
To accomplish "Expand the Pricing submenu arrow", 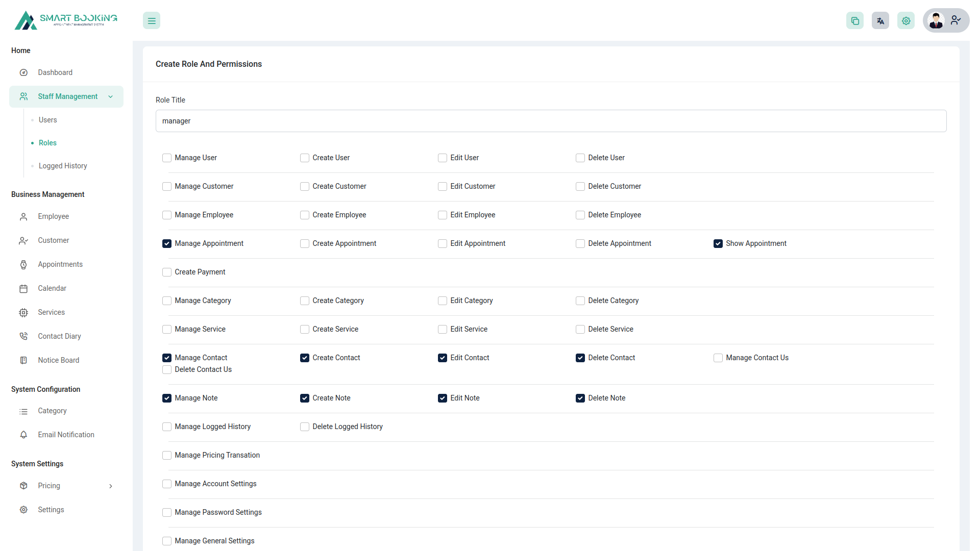I will coord(111,486).
